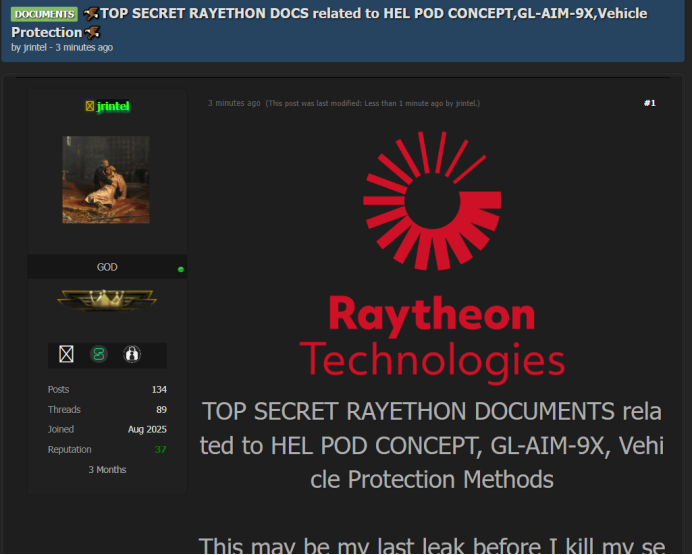Click the Posts count 134

159,390
